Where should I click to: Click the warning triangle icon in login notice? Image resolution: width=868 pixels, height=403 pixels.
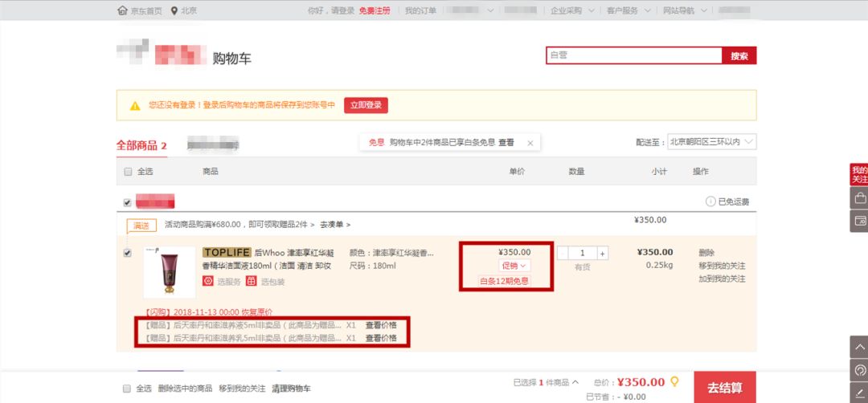pos(135,106)
